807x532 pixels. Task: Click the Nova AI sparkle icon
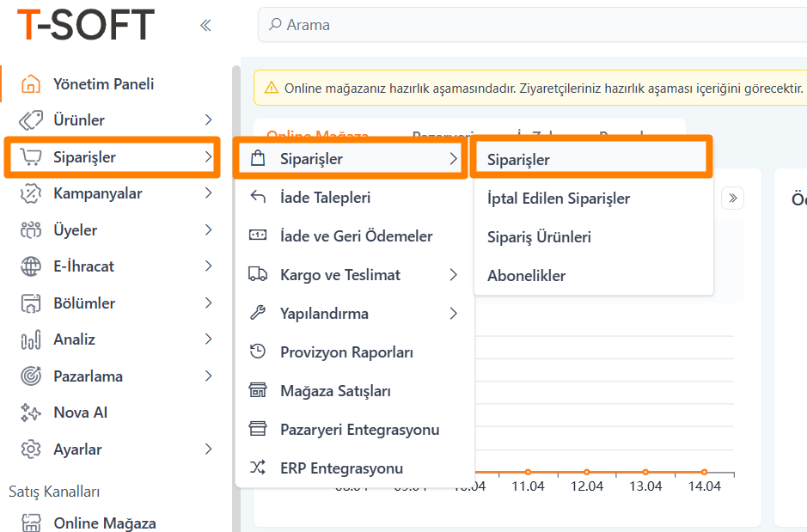pos(31,413)
